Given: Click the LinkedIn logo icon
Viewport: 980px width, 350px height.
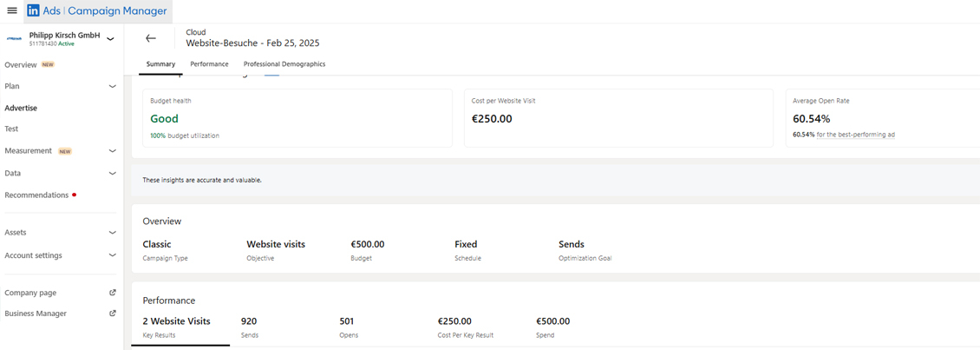Looking at the screenshot, I should click(33, 11).
